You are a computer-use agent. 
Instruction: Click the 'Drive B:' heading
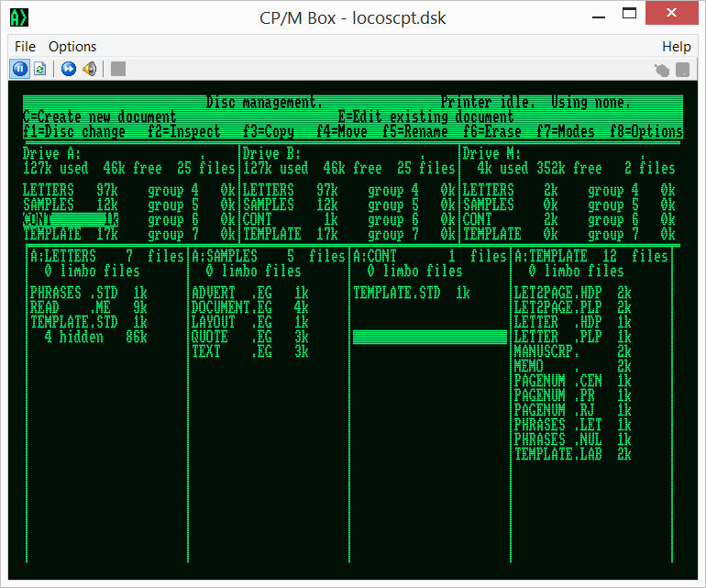(x=271, y=153)
